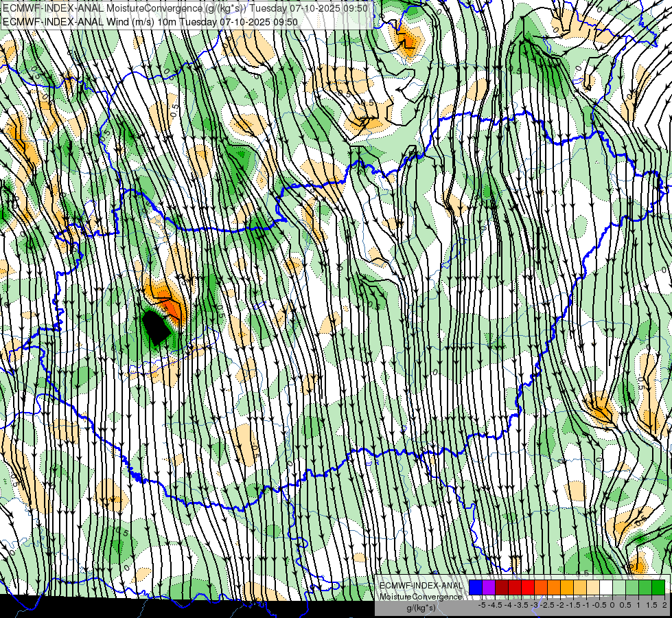Click the blue swatch in the legend
This screenshot has width=672, height=618.
click(x=476, y=588)
